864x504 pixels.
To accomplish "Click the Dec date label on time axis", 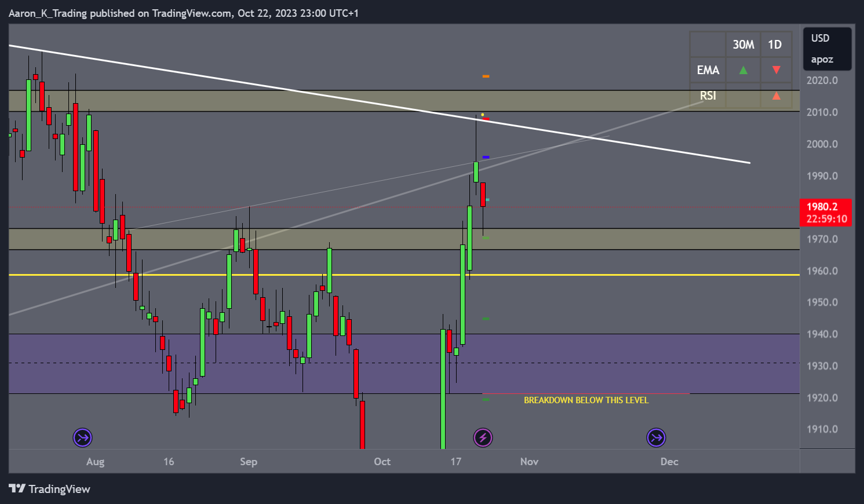I will [669, 462].
